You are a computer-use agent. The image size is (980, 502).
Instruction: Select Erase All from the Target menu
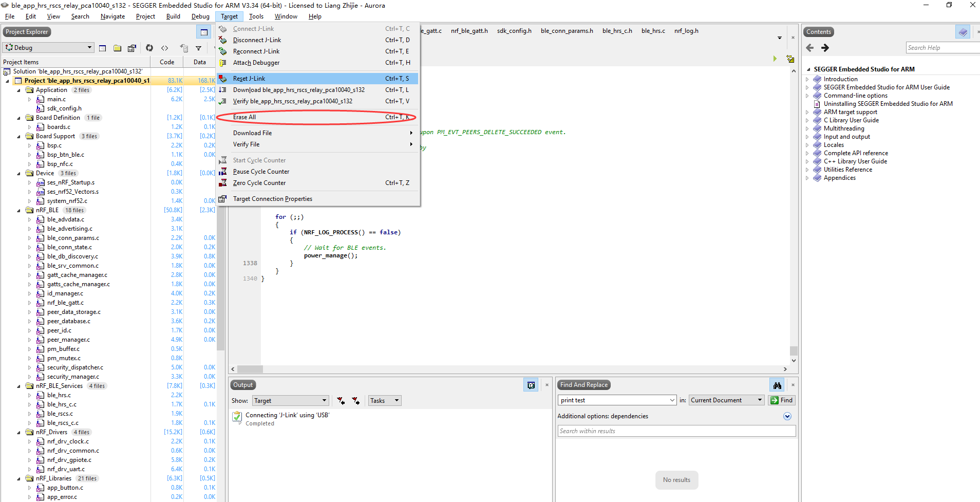[x=317, y=117]
